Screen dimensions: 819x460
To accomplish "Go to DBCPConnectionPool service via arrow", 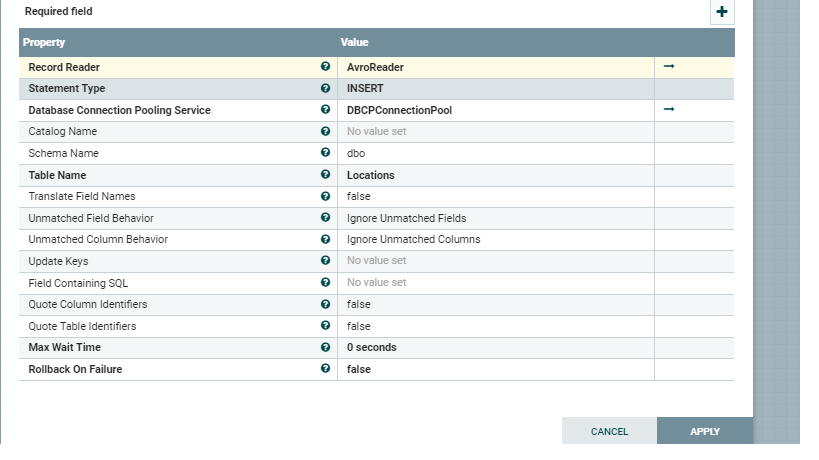I will (669, 109).
